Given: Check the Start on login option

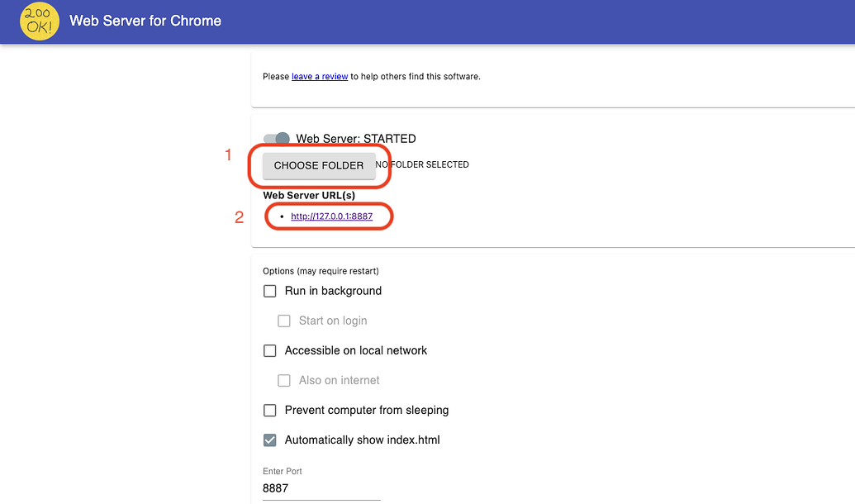Looking at the screenshot, I should 284,321.
